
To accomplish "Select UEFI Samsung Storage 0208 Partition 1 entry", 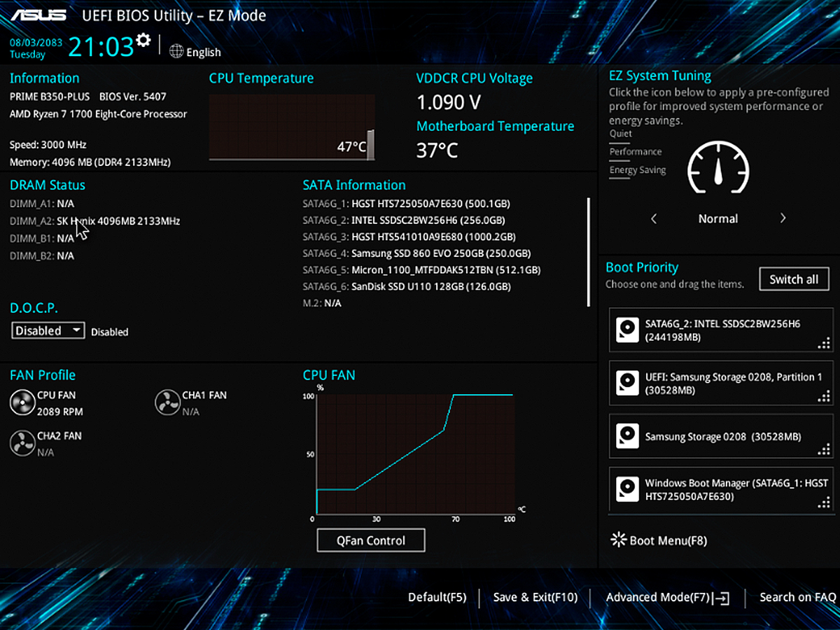I will click(722, 384).
